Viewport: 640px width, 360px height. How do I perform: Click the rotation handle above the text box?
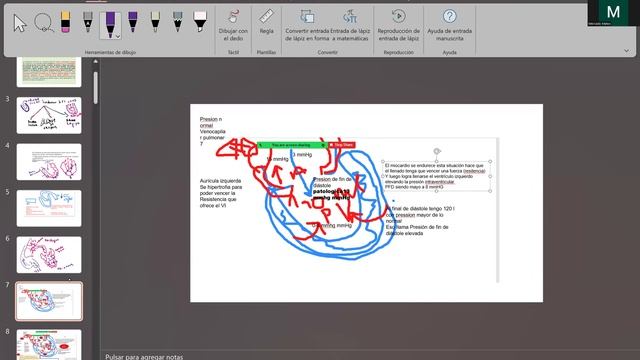pos(437,151)
